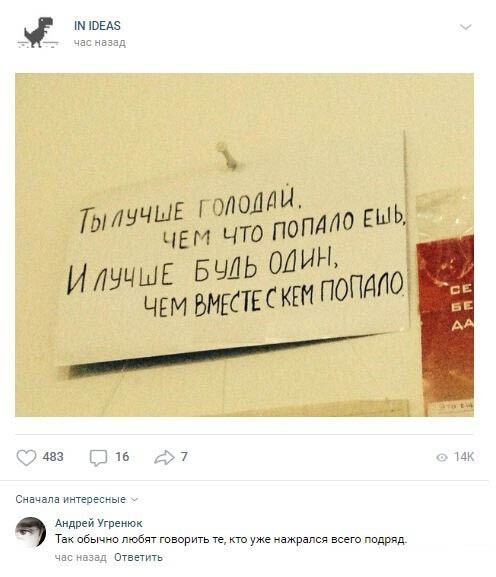The width and height of the screenshot is (496, 577).
Task: Open the IN IDEAS community page link
Action: (97, 26)
